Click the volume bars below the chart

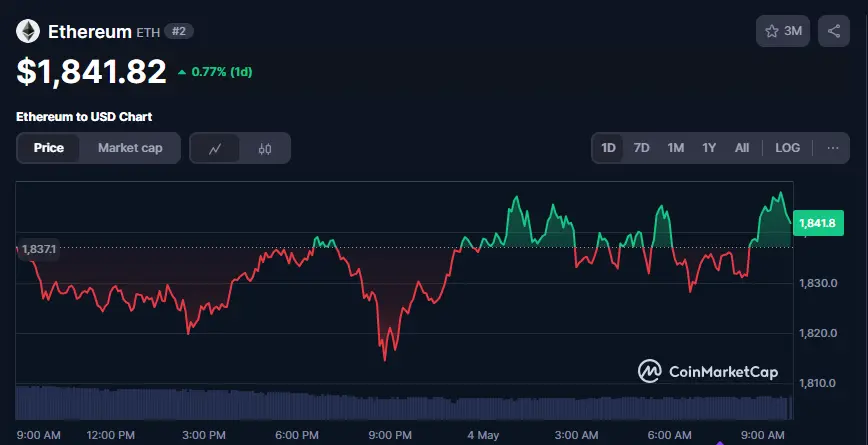pyautogui.click(x=404, y=403)
